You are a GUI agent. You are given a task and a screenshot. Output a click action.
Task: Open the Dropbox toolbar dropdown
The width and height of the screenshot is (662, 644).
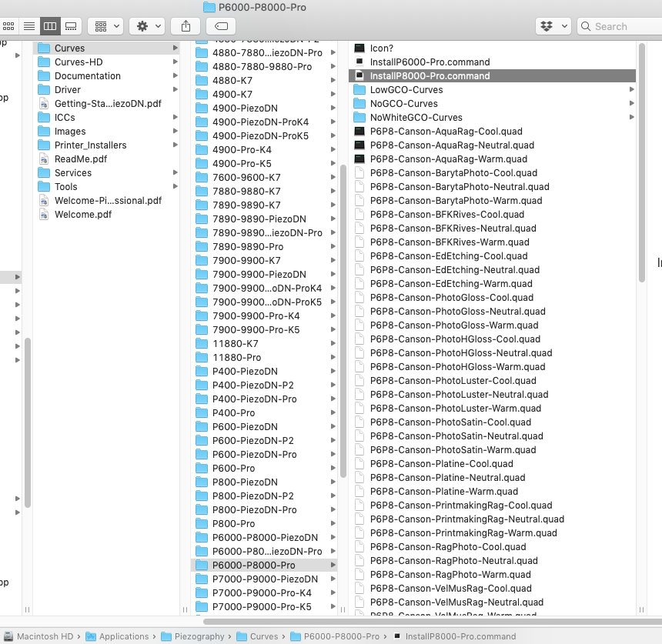click(x=553, y=26)
